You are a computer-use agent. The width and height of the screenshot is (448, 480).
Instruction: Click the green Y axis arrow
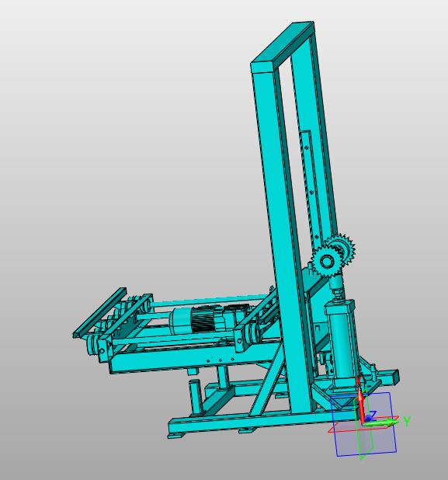(x=381, y=423)
